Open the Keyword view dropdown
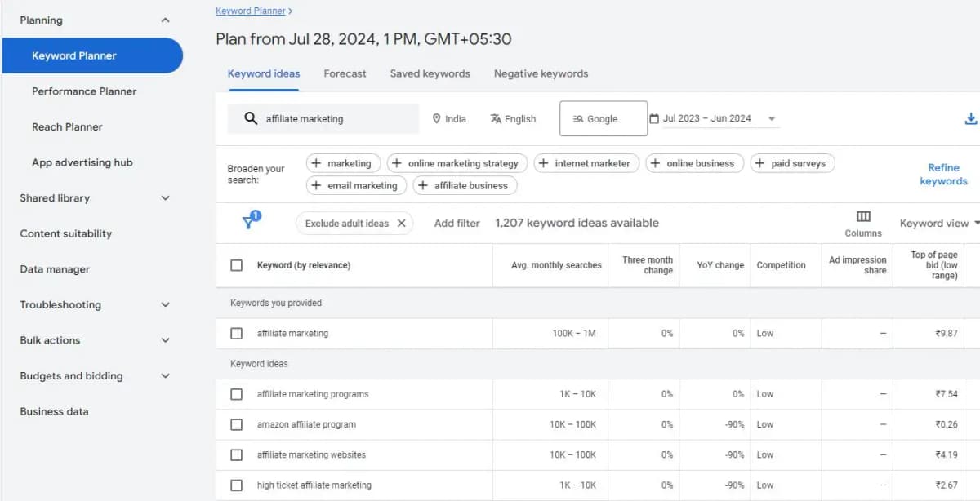Image resolution: width=980 pixels, height=501 pixels. (939, 223)
